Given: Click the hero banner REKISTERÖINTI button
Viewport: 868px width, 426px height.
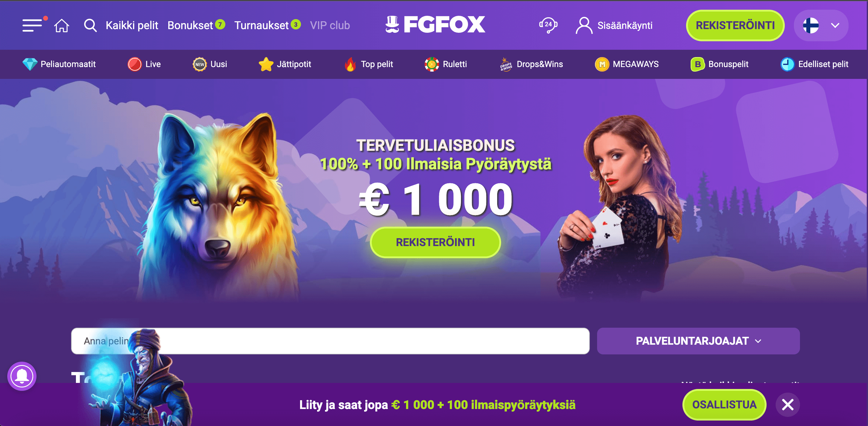Looking at the screenshot, I should click(x=435, y=242).
